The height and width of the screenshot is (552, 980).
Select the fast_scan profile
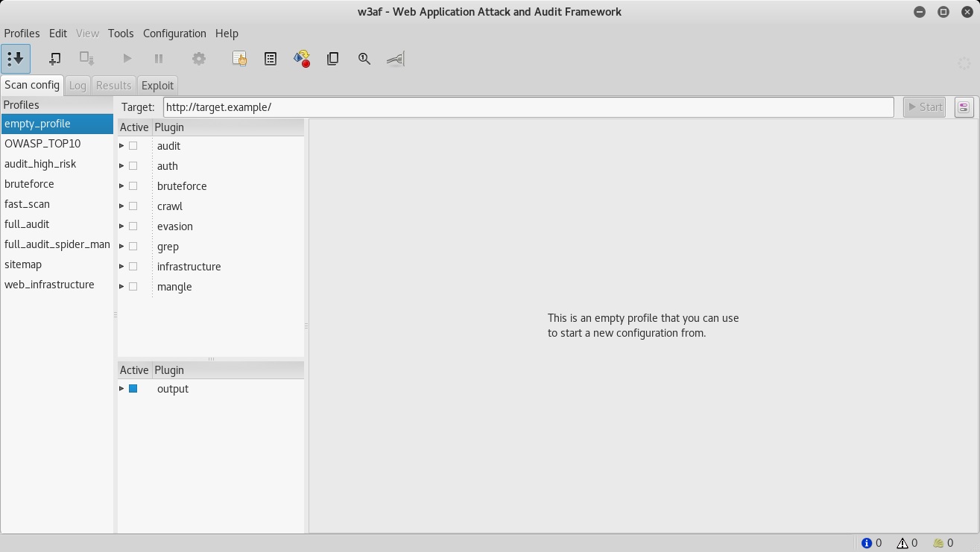coord(57,204)
